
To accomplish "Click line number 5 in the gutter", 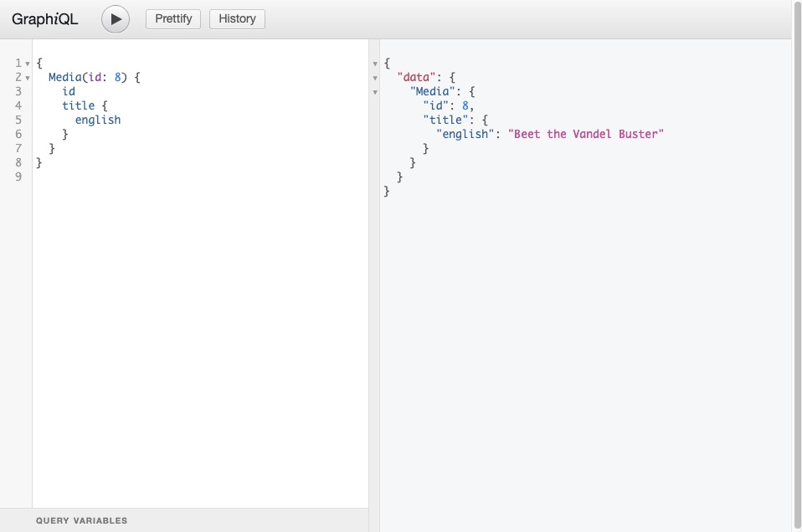I will pyautogui.click(x=18, y=120).
